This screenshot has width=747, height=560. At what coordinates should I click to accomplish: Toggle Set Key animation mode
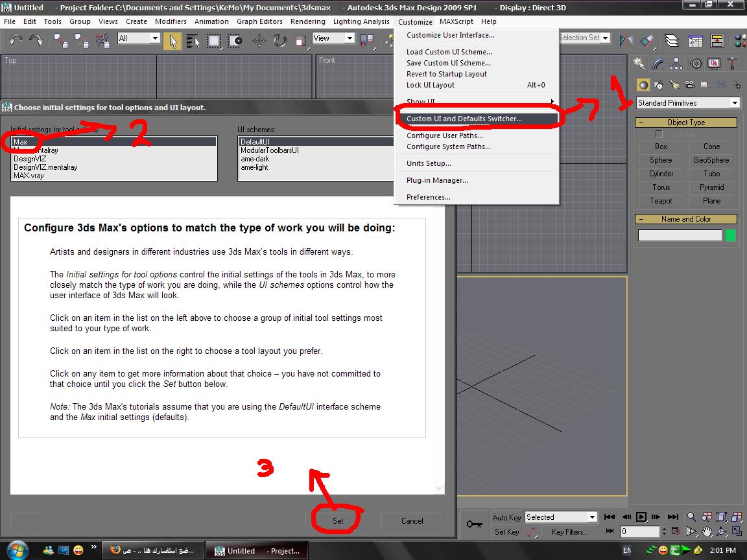coord(506,532)
